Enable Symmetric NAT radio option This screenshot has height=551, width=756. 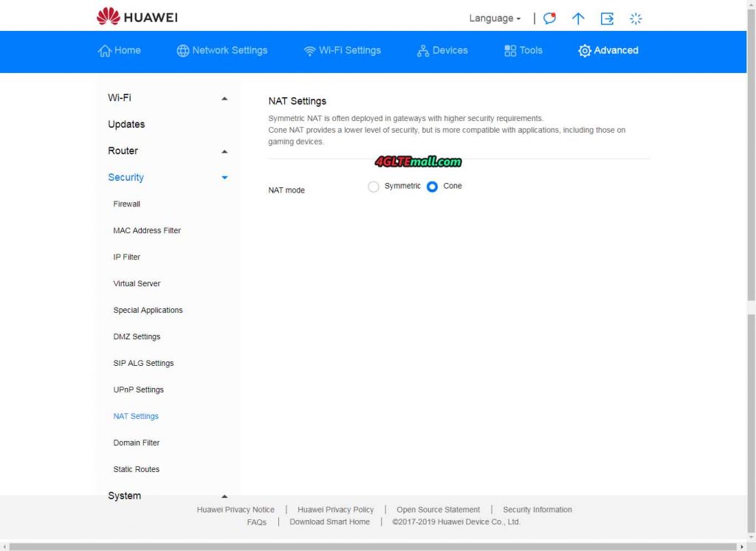[x=374, y=187]
